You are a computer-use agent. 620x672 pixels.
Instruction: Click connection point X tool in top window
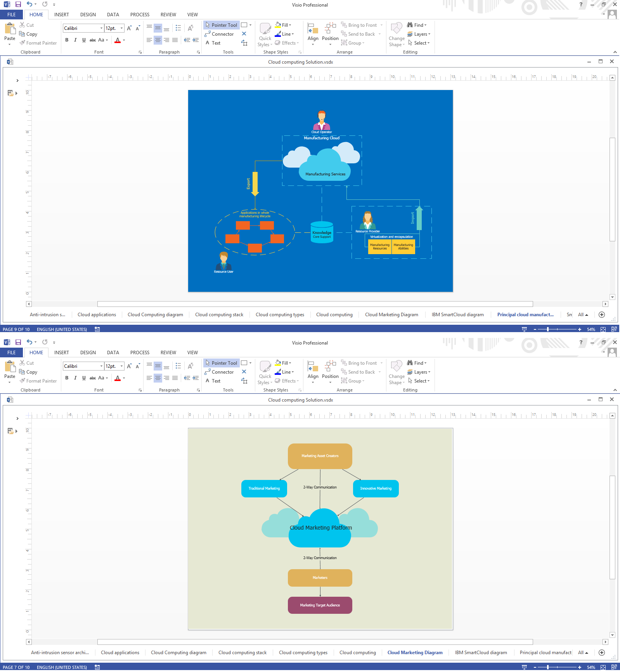[x=244, y=34]
